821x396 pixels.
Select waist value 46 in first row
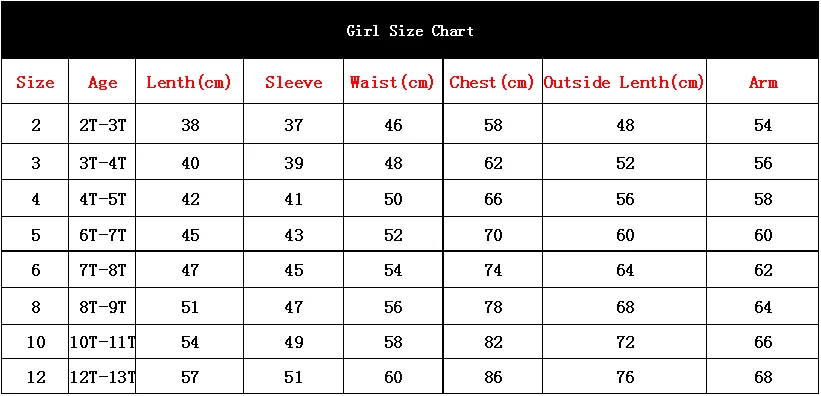click(x=393, y=125)
